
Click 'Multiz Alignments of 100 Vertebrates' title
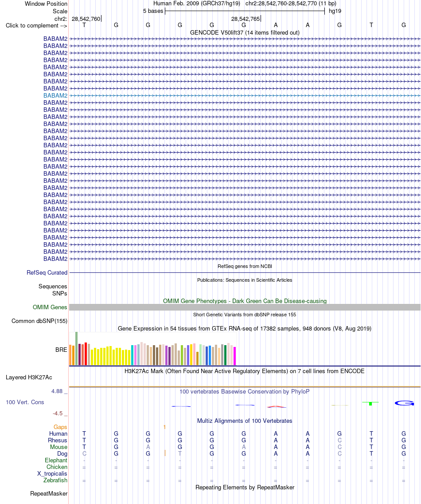click(x=245, y=421)
